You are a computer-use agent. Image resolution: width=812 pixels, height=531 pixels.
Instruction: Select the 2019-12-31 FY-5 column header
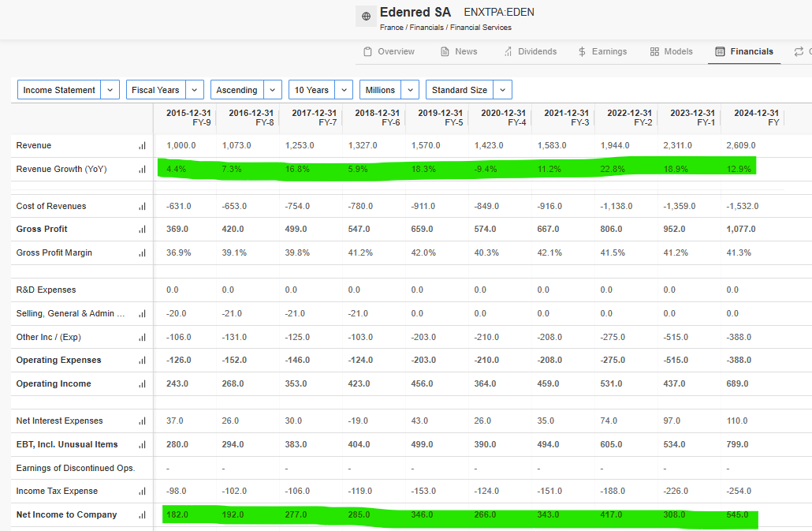441,118
